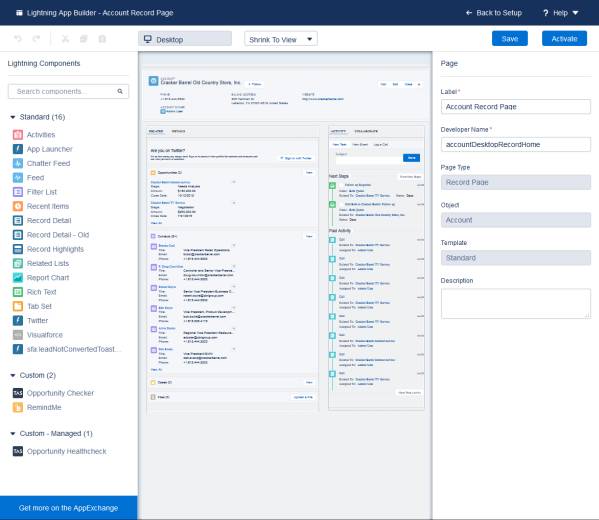This screenshot has width=599, height=520.
Task: Click the Object Account field
Action: (516, 220)
